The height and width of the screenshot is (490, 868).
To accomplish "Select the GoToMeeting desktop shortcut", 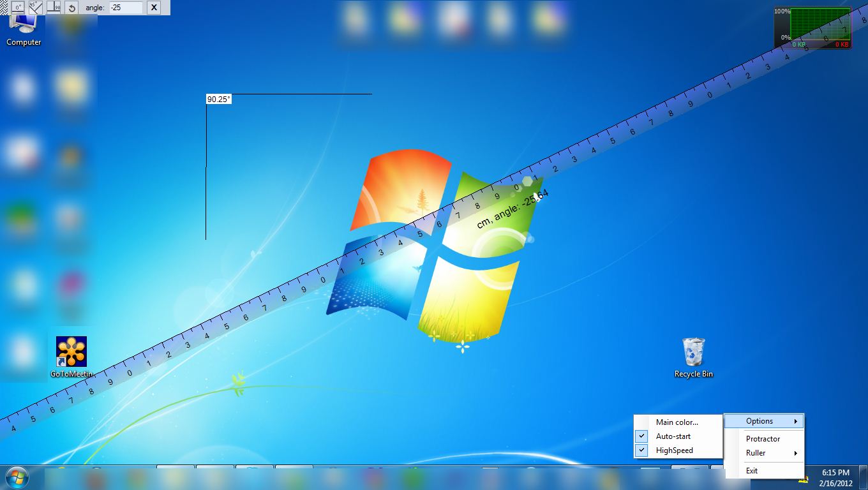I will point(71,357).
